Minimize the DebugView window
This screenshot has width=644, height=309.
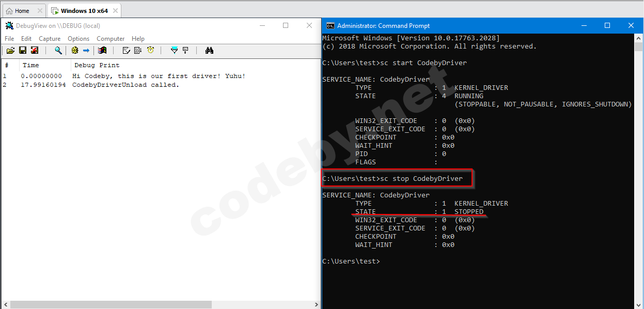(x=262, y=25)
